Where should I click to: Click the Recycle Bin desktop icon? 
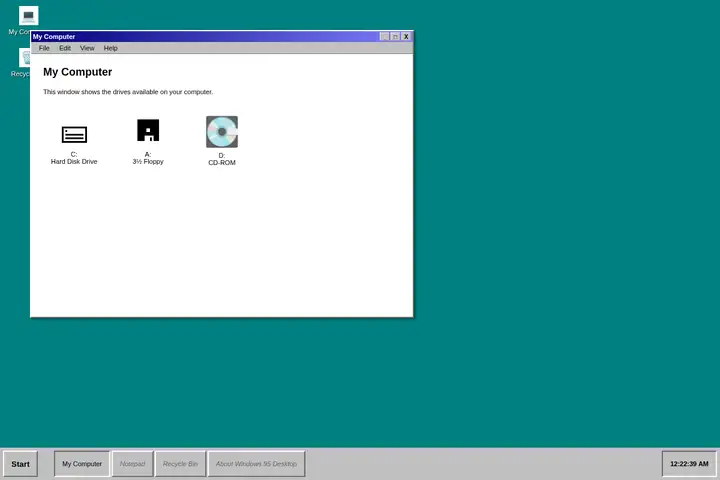[x=25, y=59]
